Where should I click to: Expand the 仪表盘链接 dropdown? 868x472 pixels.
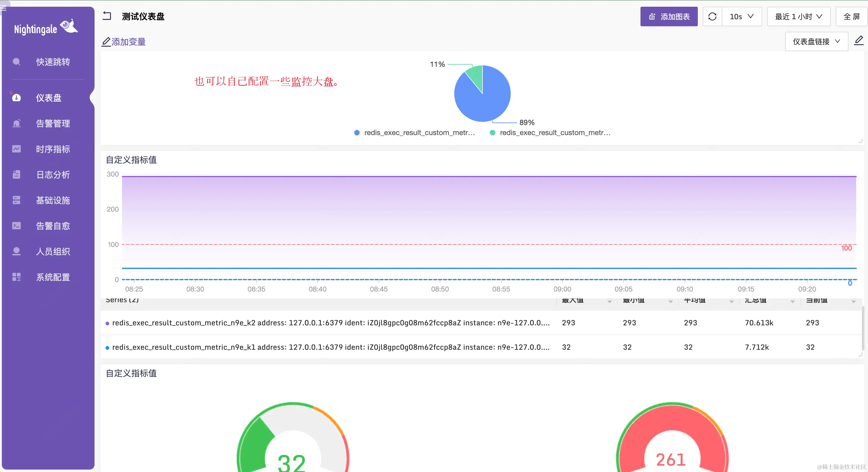816,41
